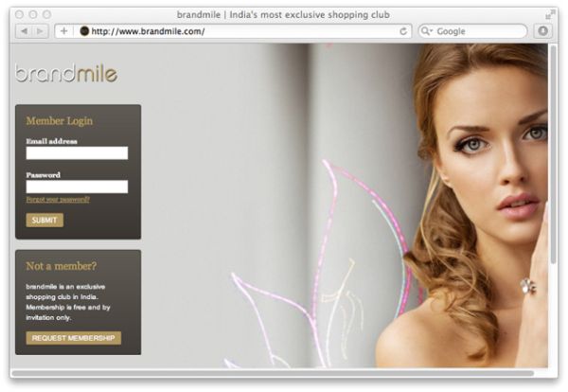Click the page title in title bar
Screen dimensions: 568x392
coord(283,15)
